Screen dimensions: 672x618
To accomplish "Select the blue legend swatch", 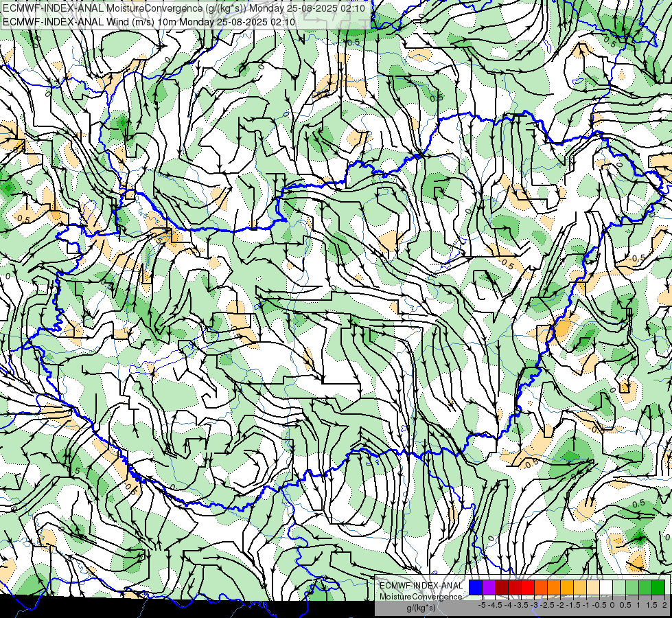I will click(476, 588).
